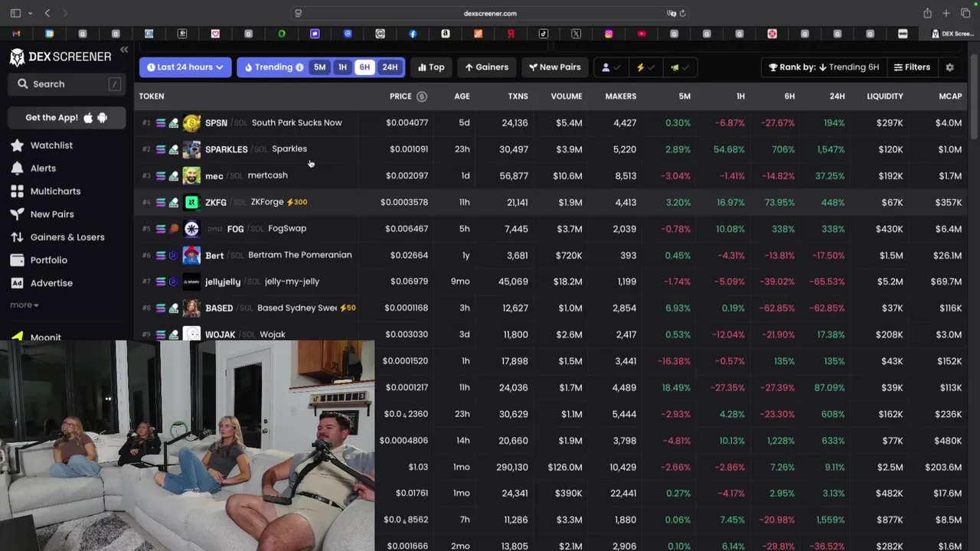980x551 pixels.
Task: Open the settings gear icon
Action: [949, 67]
